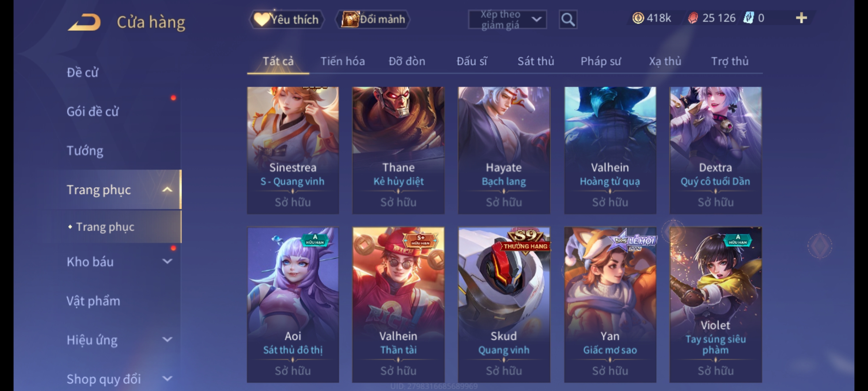868x391 pixels.
Task: Select the Tiến hóa filter tab
Action: click(342, 61)
